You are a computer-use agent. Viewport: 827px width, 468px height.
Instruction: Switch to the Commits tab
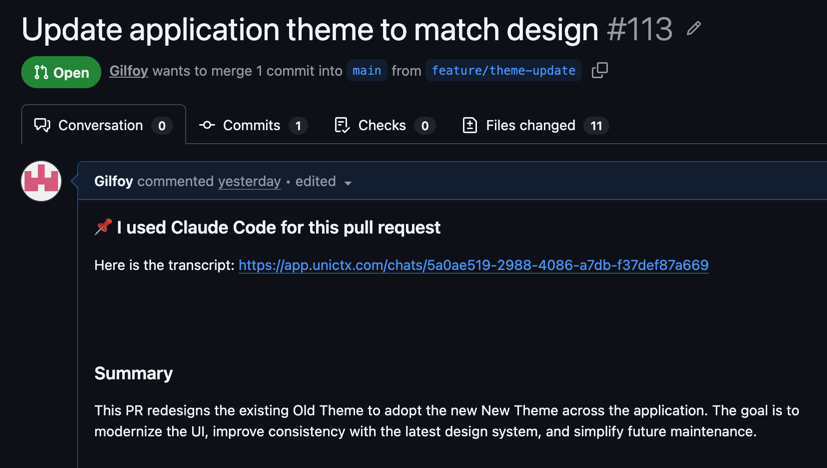point(253,125)
